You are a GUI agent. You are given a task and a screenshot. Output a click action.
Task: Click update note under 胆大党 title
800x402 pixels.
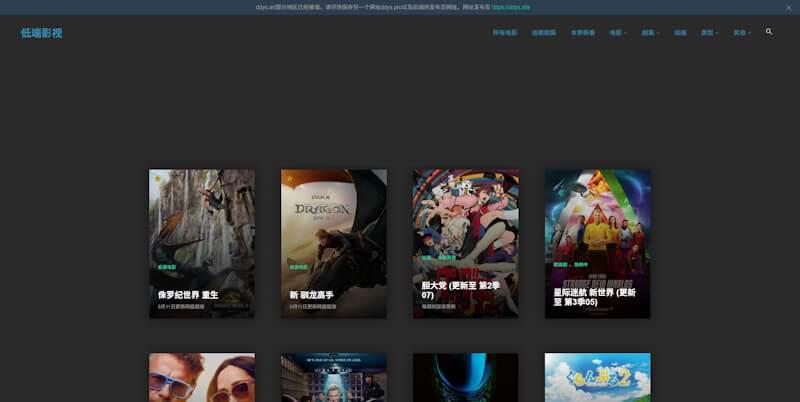coord(438,307)
